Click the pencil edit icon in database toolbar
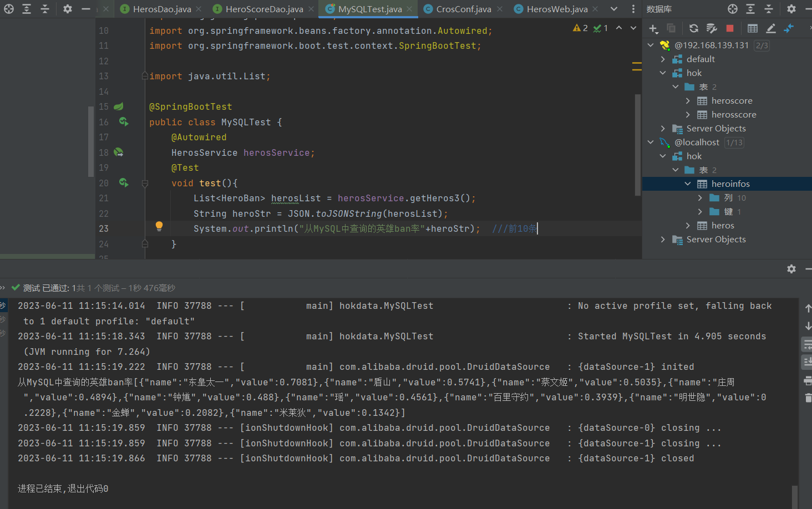 coord(771,28)
